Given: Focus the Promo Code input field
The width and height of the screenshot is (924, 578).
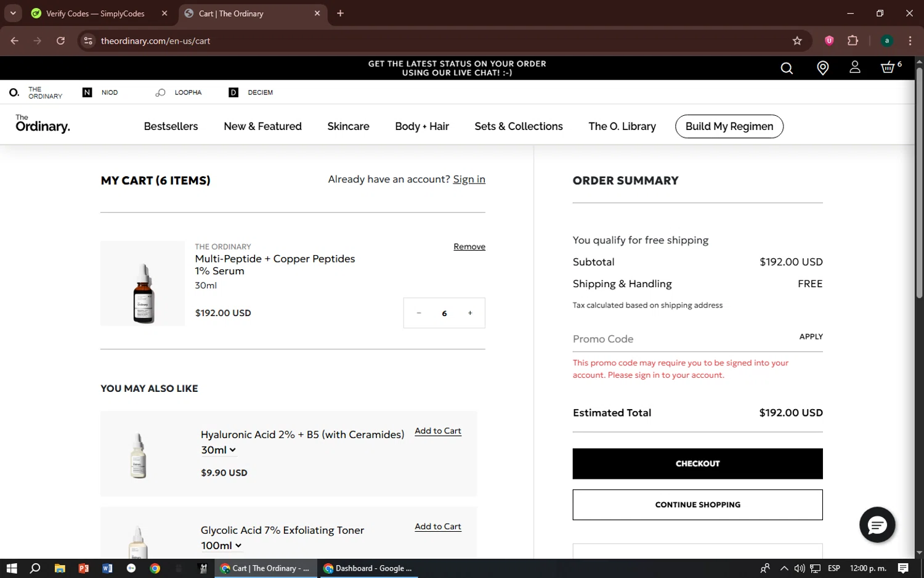Looking at the screenshot, I should pyautogui.click(x=681, y=339).
